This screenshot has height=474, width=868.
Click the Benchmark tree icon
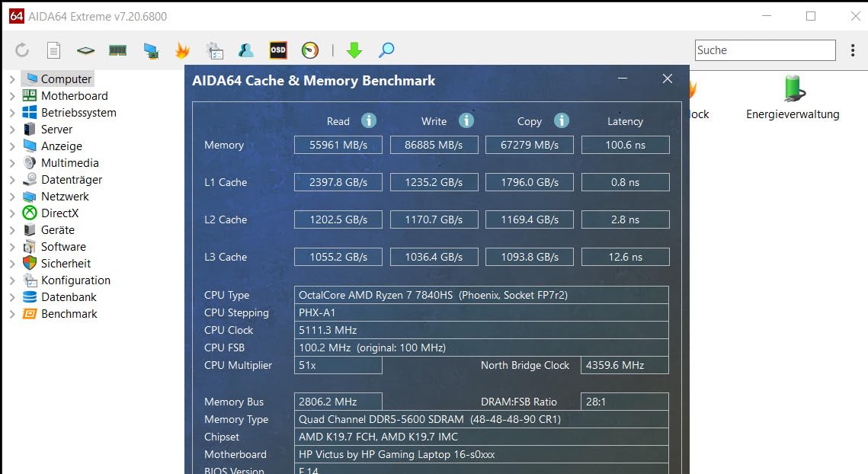point(29,313)
